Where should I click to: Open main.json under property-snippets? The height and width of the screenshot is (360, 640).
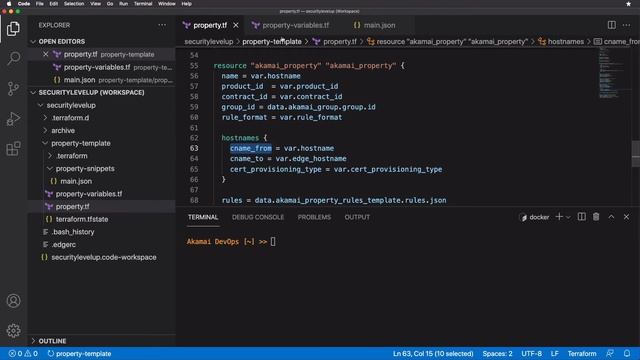coord(101,181)
